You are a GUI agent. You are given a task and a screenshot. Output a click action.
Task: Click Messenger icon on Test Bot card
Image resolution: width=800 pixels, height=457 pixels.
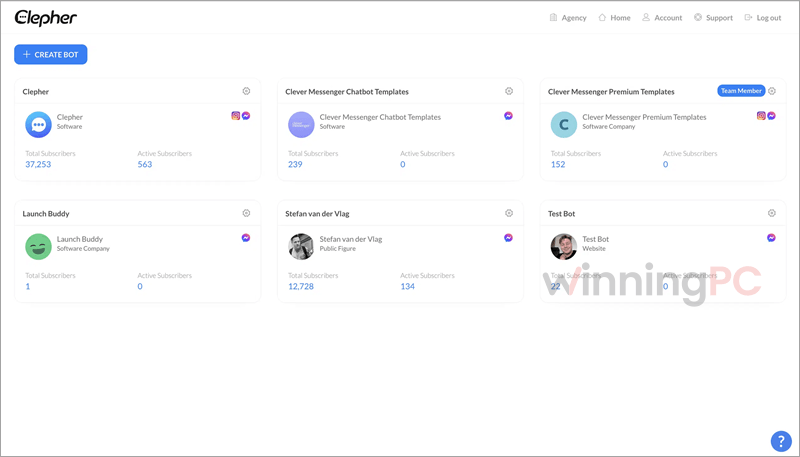(771, 238)
